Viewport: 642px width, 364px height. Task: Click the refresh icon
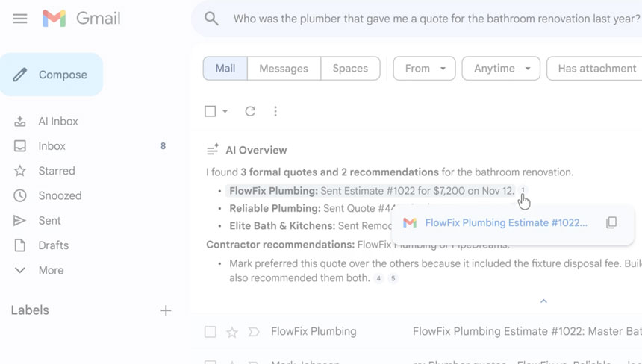(x=250, y=111)
